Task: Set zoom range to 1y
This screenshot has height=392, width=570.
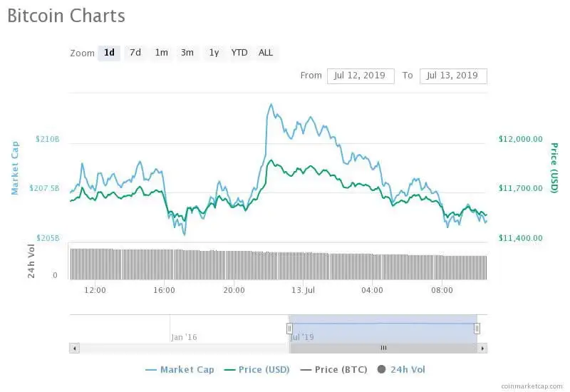Action: pyautogui.click(x=214, y=53)
